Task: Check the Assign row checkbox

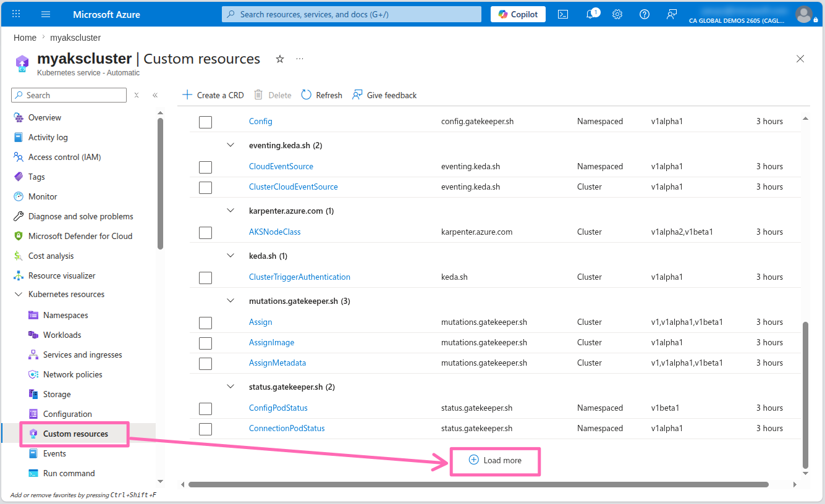Action: 206,322
